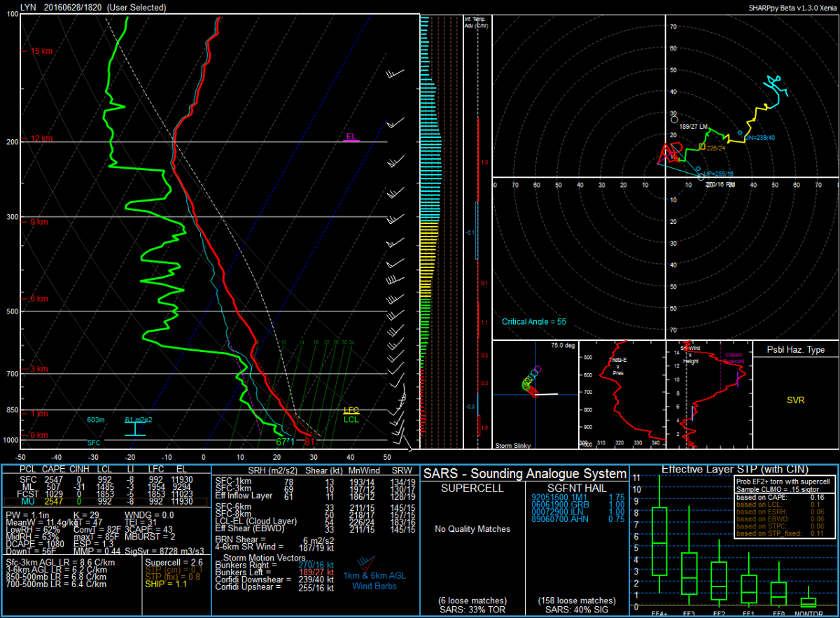Click the yellow LFC label on the skew-T

(x=351, y=411)
